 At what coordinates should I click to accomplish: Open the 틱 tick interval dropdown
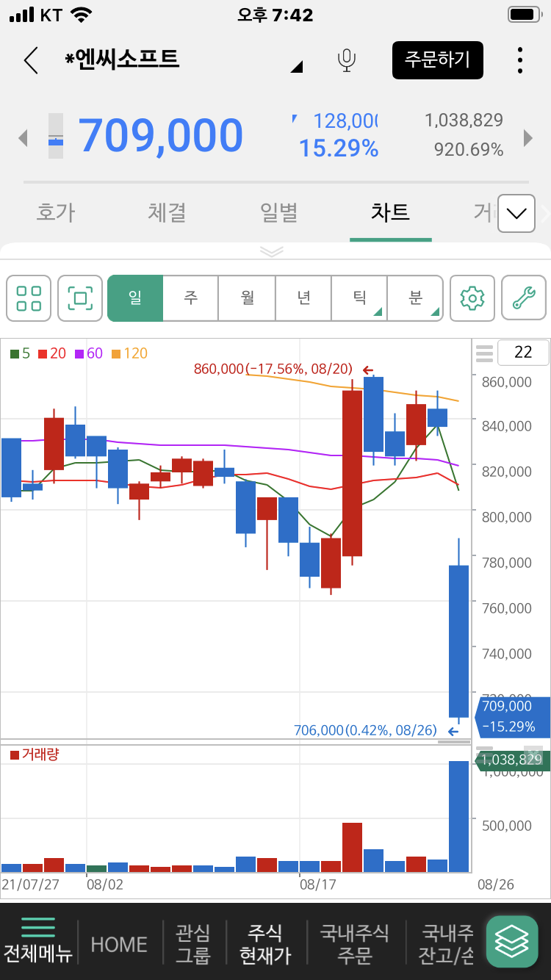click(359, 298)
